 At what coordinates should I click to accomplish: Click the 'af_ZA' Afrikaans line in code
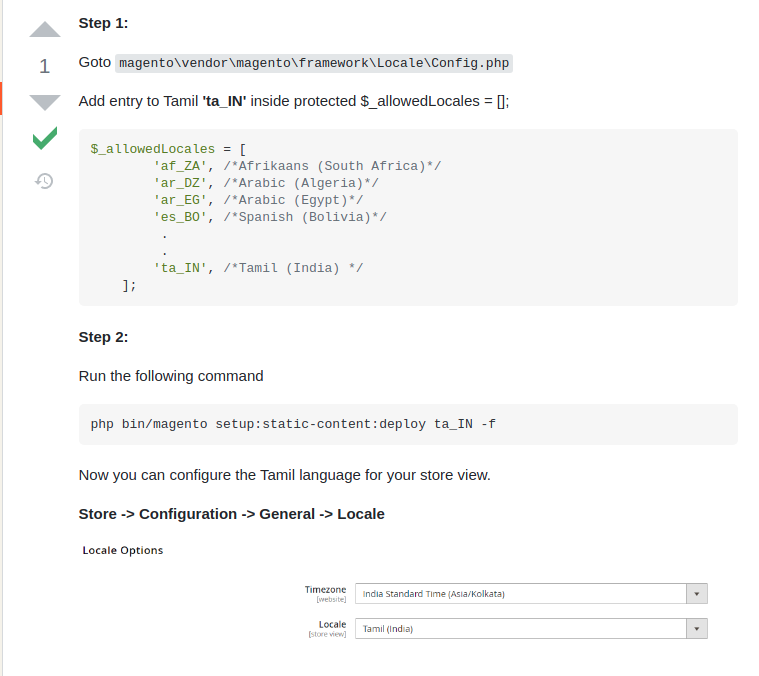(x=296, y=166)
